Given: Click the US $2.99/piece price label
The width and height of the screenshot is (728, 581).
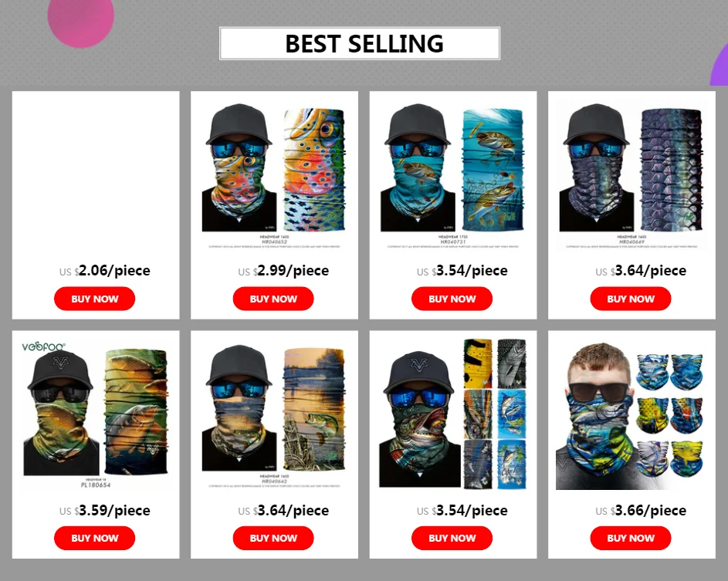Looking at the screenshot, I should coord(283,271).
